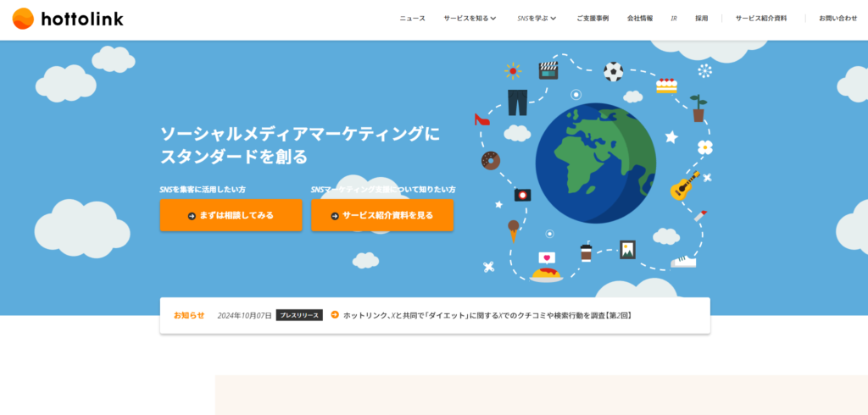
Task: Click the potted plant icon
Action: click(x=698, y=108)
